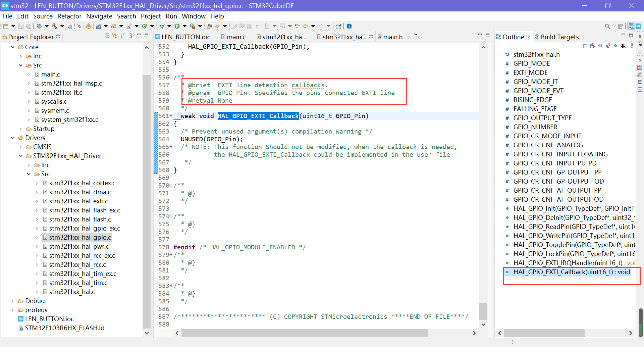Select HAL_GPIO_TogglePin in Outline
This screenshot has width=644, height=347.
tap(574, 245)
